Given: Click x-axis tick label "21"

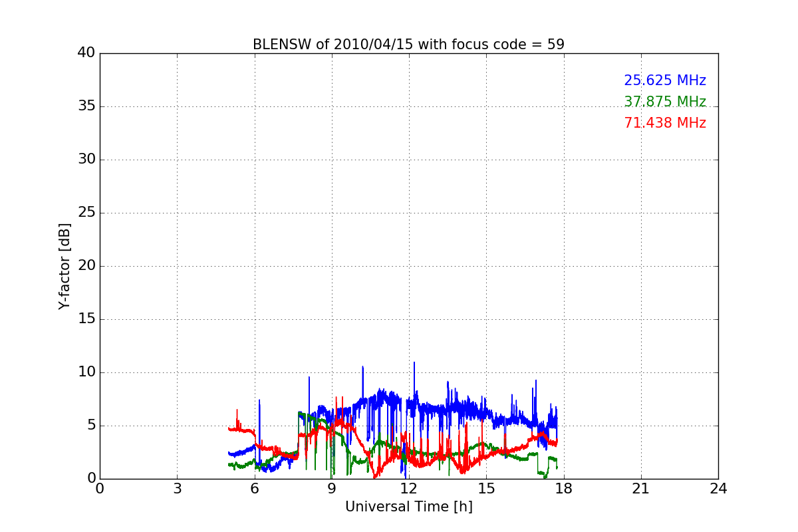Looking at the screenshot, I should (641, 488).
